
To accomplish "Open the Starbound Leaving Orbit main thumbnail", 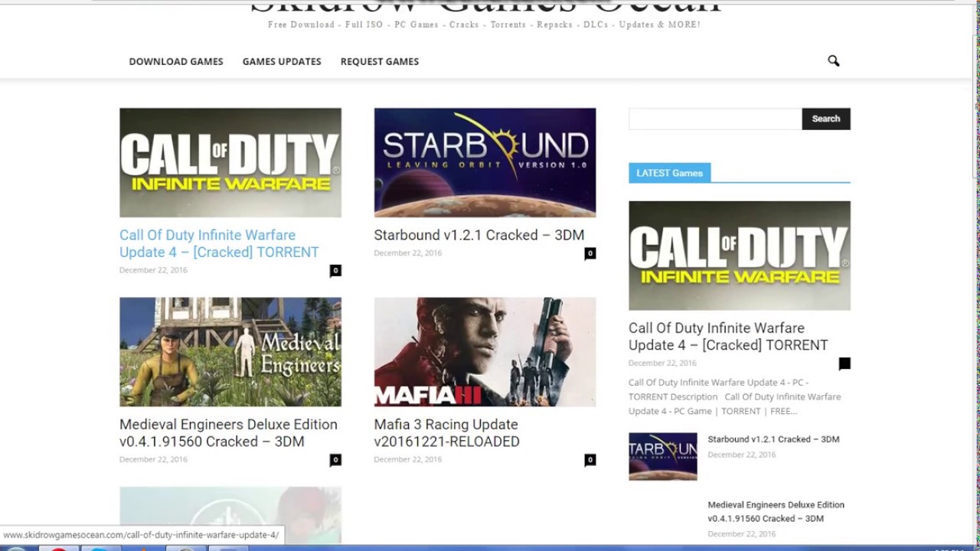I will pyautogui.click(x=485, y=162).
